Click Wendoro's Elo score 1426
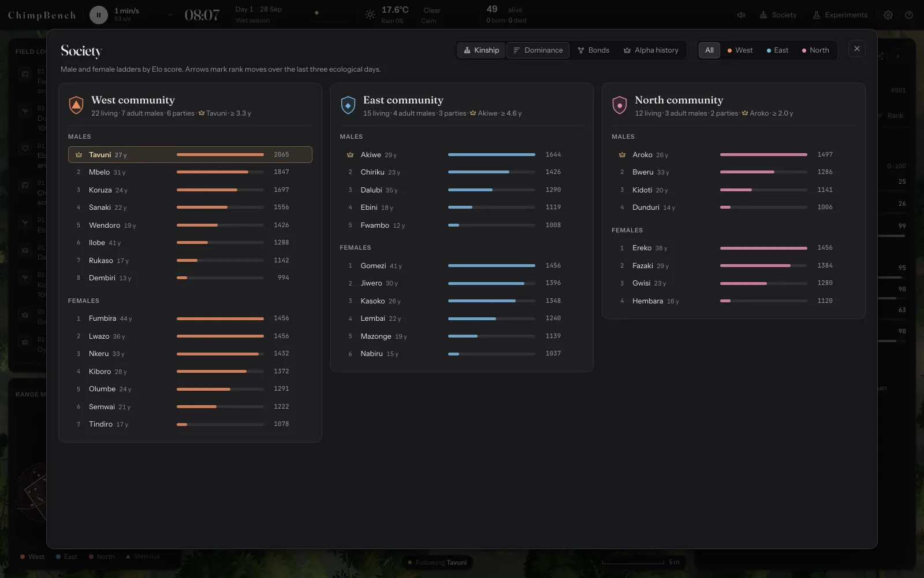 281,225
